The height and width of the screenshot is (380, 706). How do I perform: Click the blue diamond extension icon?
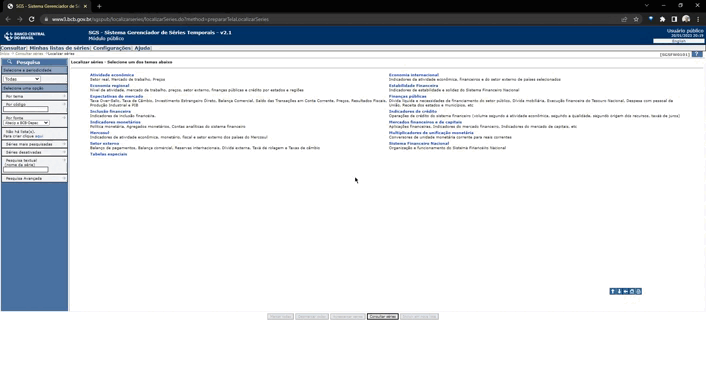(651, 19)
